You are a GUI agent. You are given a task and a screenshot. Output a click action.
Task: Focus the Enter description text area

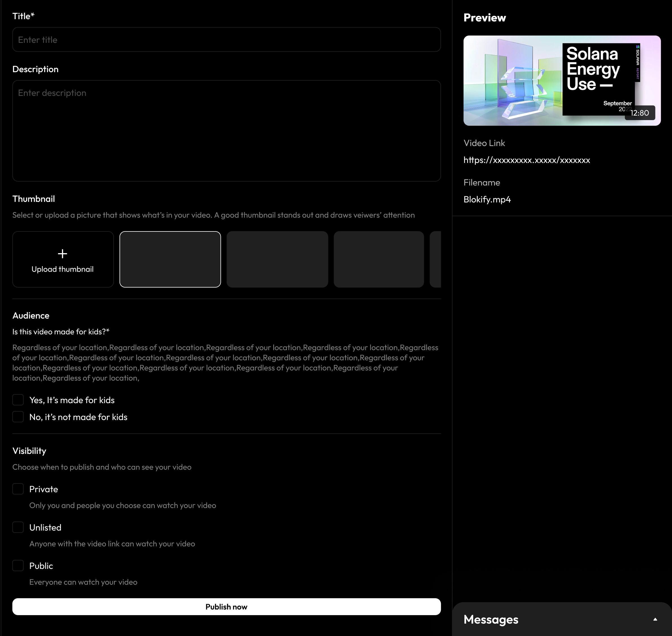[x=226, y=131]
